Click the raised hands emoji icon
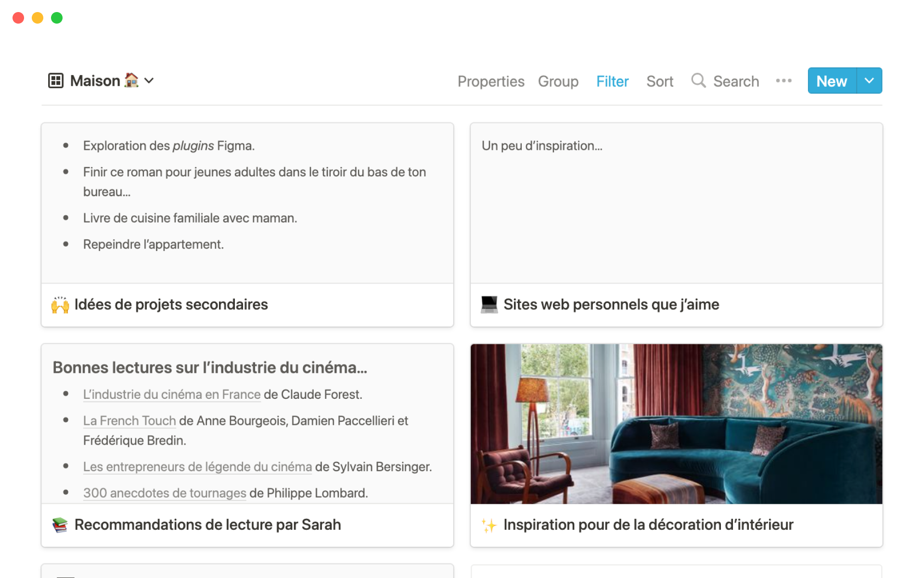Viewport: 924px width, 578px height. tap(60, 305)
